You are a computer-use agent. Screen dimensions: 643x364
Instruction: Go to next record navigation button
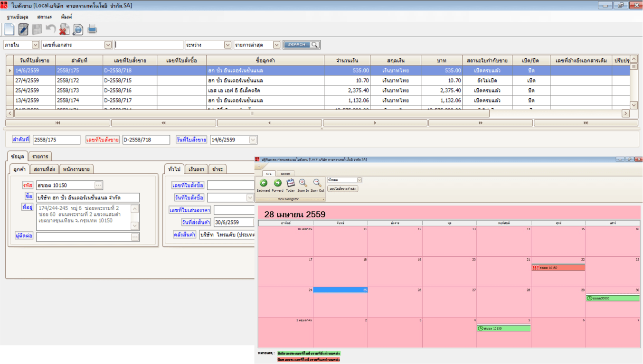pos(375,123)
